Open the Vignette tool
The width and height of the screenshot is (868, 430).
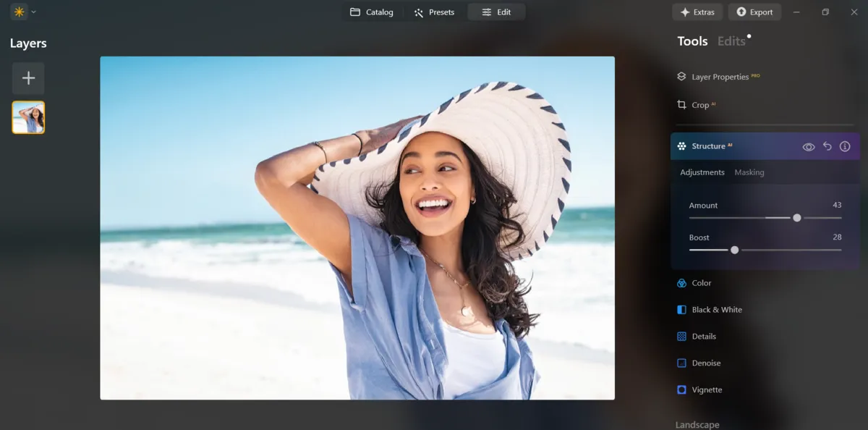pyautogui.click(x=706, y=389)
